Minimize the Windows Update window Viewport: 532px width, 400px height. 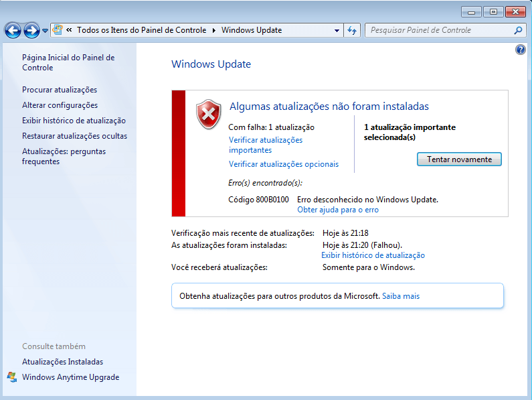(471, 12)
